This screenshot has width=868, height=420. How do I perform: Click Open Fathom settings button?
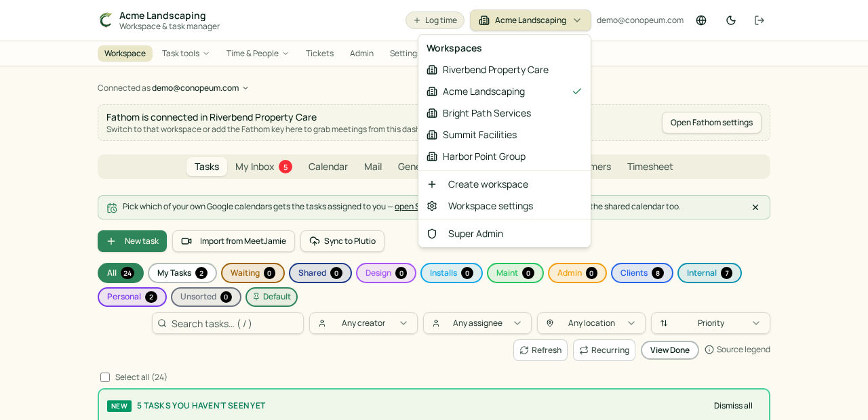711,123
